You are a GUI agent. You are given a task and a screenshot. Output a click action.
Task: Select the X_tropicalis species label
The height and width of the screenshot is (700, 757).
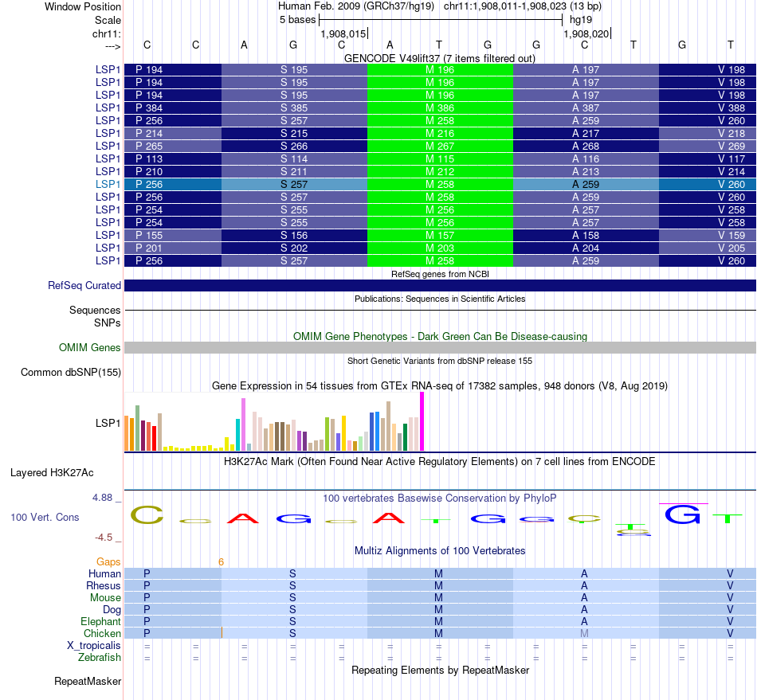pyautogui.click(x=94, y=646)
